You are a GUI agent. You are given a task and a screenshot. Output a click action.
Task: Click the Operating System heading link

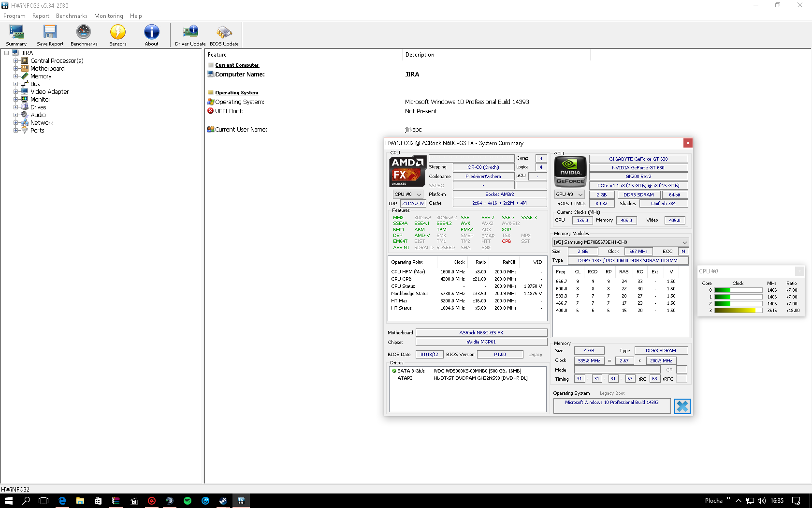pos(236,93)
